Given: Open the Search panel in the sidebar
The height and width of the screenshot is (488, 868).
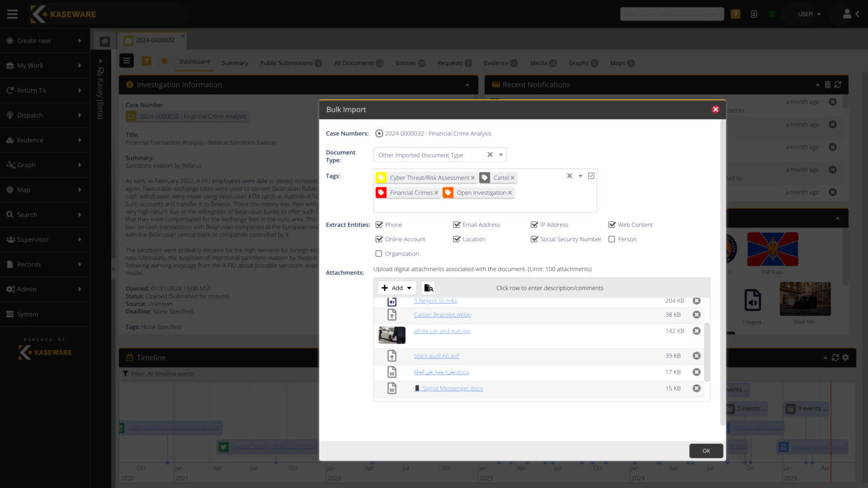Looking at the screenshot, I should [x=27, y=214].
